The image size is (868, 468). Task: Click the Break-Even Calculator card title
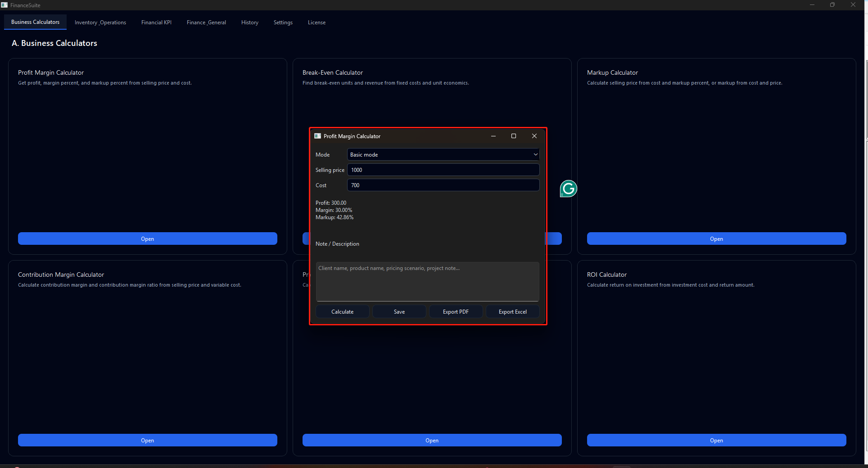tap(333, 72)
